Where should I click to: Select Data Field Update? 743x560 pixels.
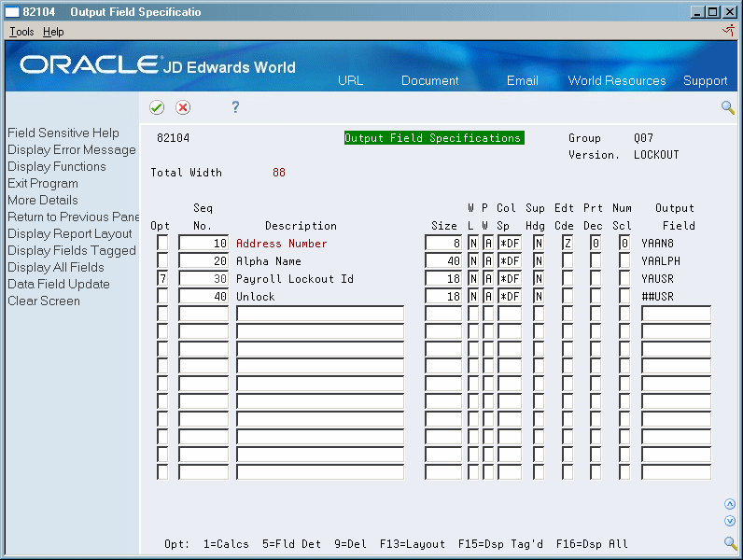58,285
